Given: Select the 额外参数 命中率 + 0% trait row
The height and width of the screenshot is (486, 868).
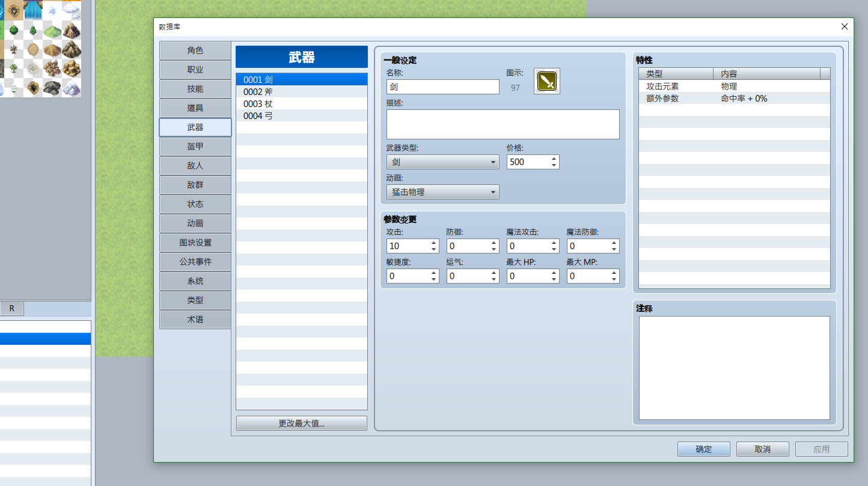Looking at the screenshot, I should pyautogui.click(x=735, y=99).
